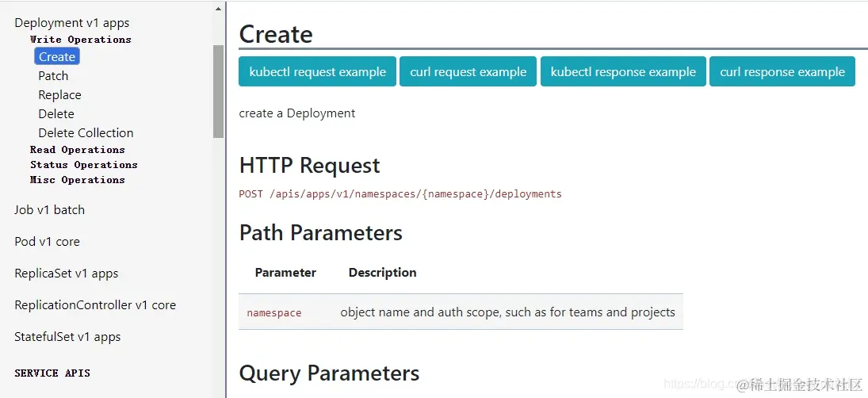Click the 'create a Deployment' description

(296, 113)
